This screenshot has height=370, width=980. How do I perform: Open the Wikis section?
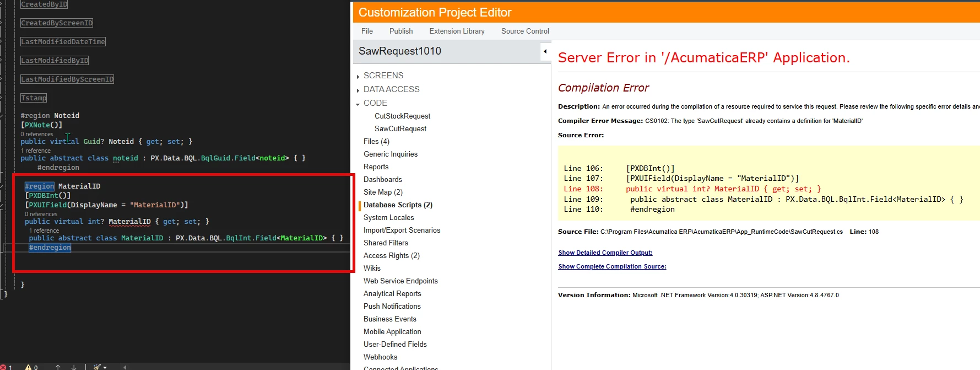tap(372, 268)
